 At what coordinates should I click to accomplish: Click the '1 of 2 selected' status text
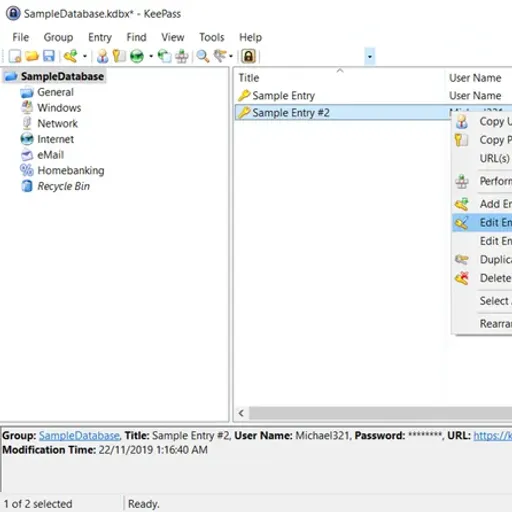(38, 504)
